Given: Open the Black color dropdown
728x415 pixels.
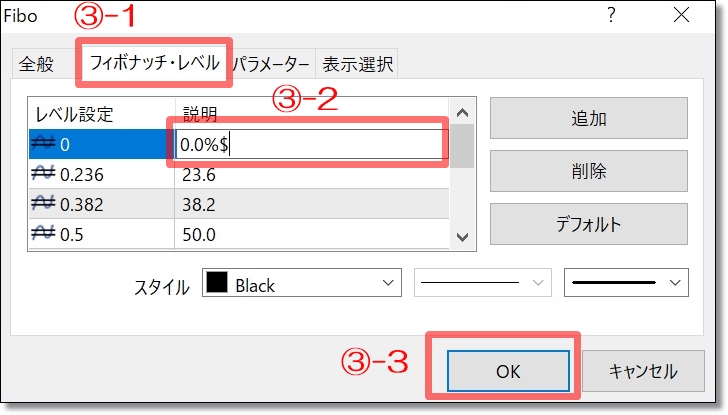Looking at the screenshot, I should 302,282.
